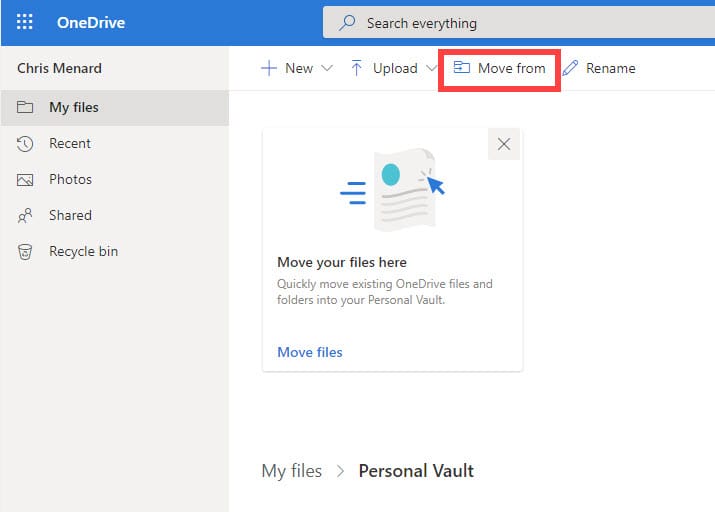Open Photos from the sidebar
This screenshot has width=715, height=512.
[70, 180]
